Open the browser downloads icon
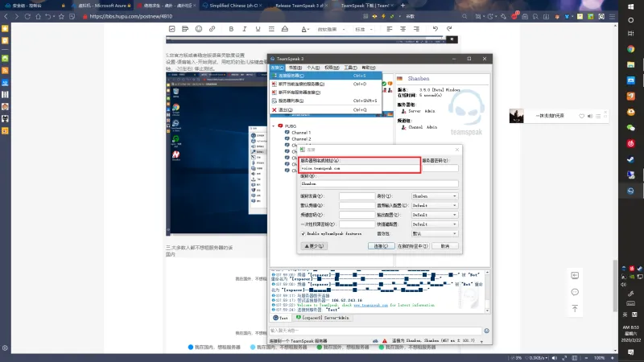Viewport: 644px width, 362px height. pos(546,16)
